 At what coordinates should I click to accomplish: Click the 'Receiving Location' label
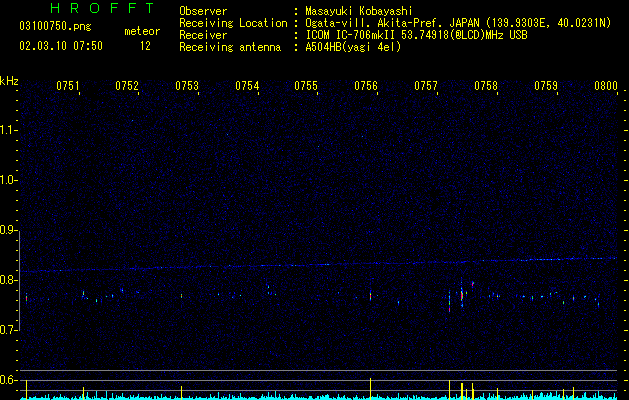coord(233,23)
